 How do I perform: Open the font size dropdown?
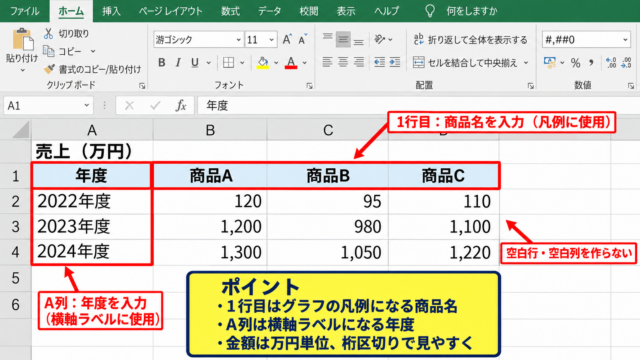(x=271, y=40)
